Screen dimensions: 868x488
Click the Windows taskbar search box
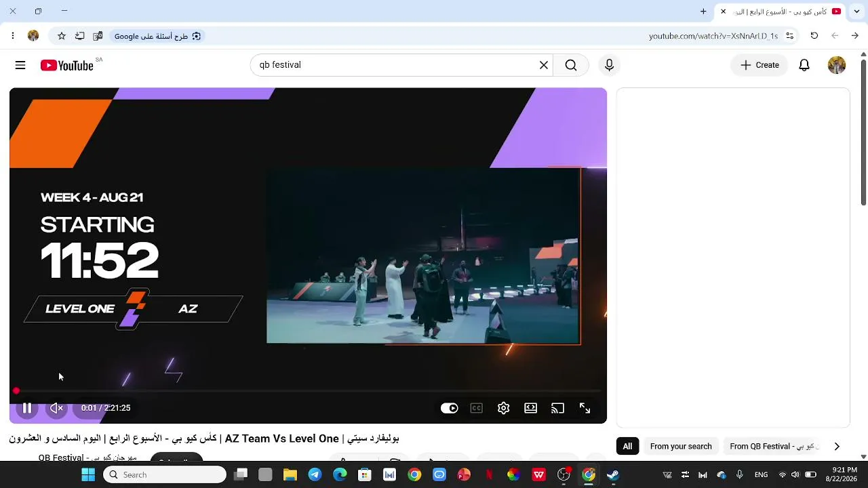pyautogui.click(x=165, y=475)
